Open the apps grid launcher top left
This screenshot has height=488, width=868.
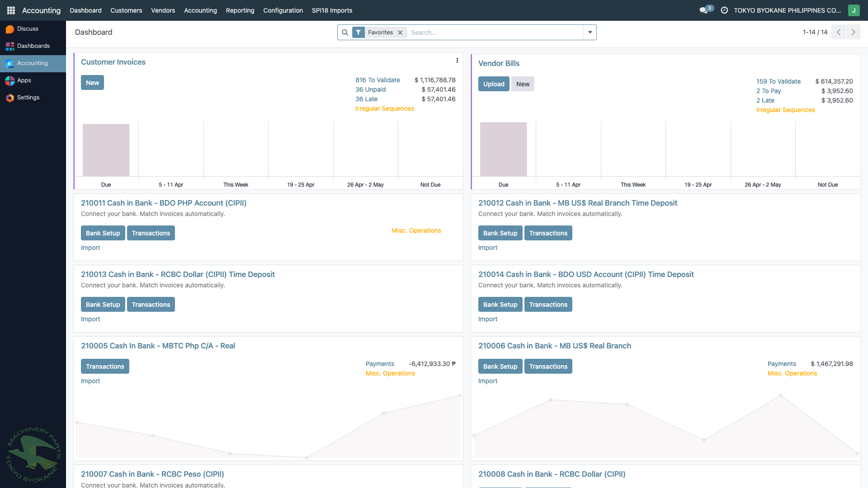coord(10,10)
